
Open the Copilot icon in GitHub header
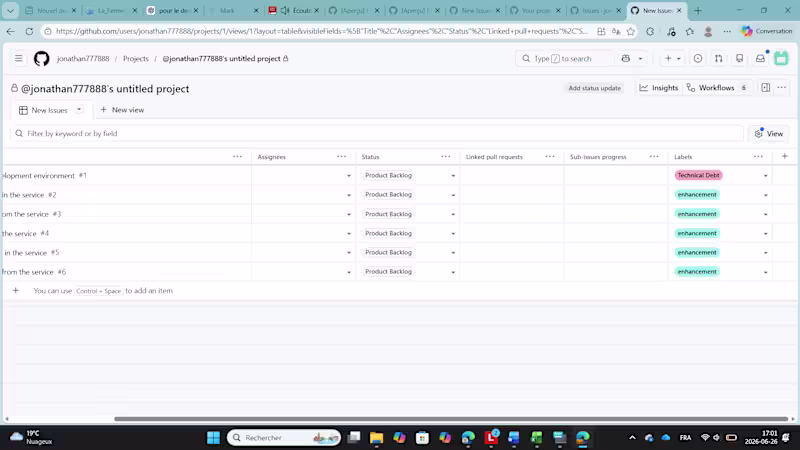(626, 59)
